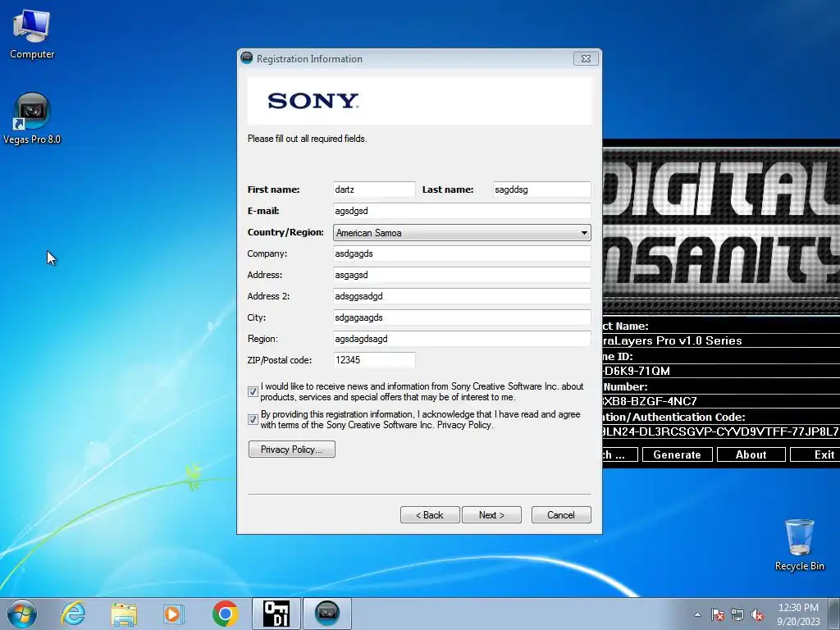Select the Vegas Pro 8.0 desktop shortcut

click(32, 119)
